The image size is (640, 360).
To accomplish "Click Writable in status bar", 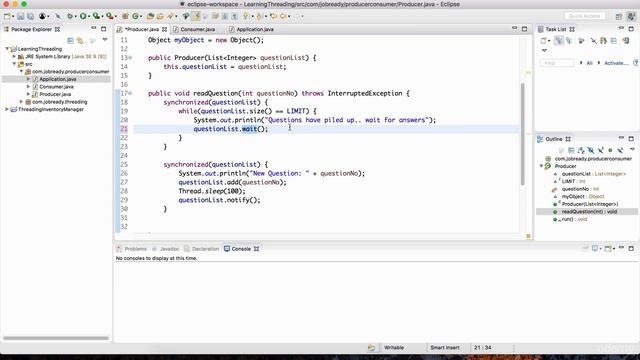I will 393,347.
